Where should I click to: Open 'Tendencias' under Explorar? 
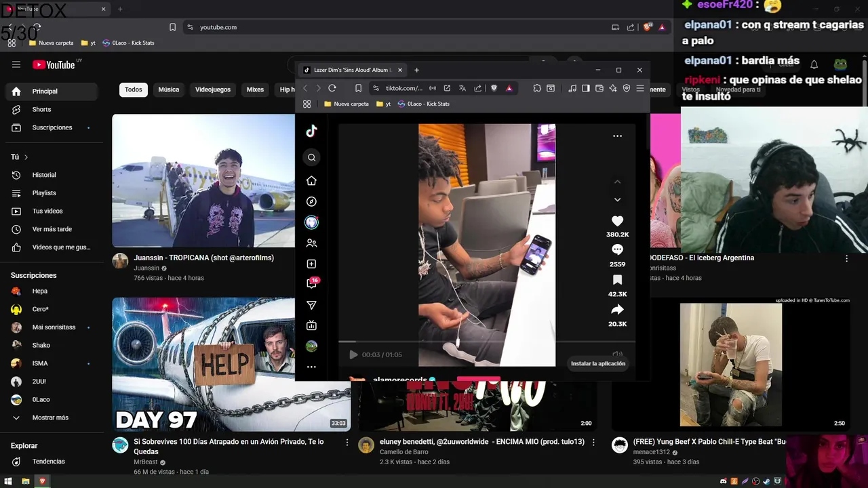(51, 462)
